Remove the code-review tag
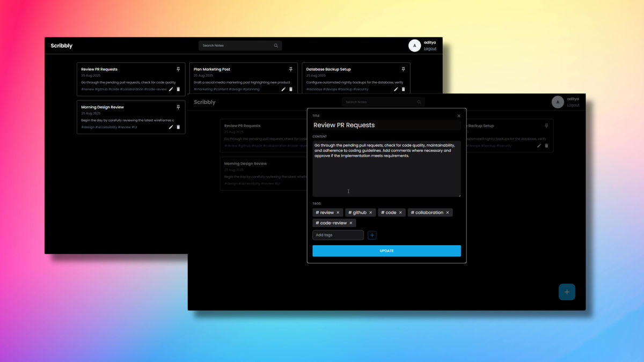The image size is (644, 362). point(351,223)
